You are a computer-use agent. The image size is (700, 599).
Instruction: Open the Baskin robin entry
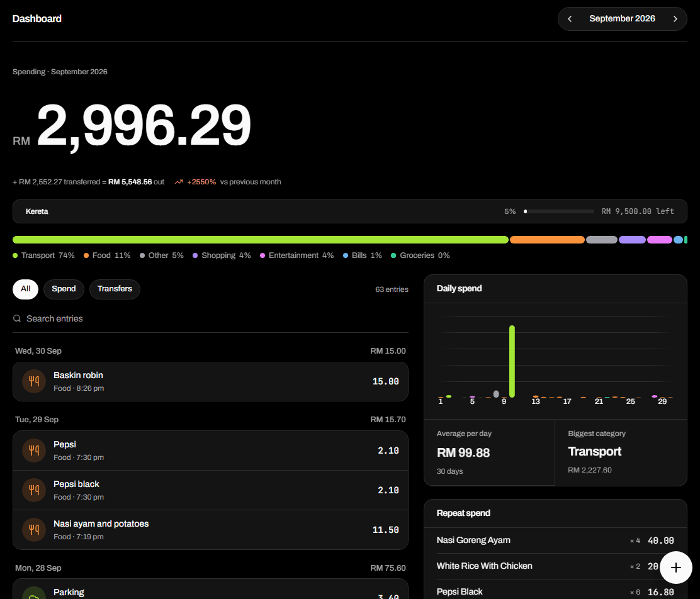[210, 382]
